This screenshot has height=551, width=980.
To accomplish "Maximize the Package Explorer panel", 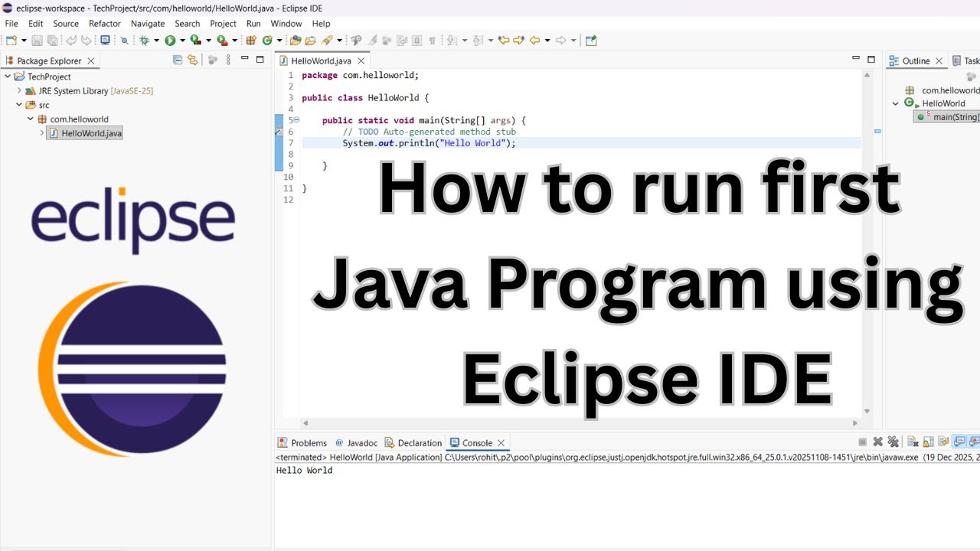I will point(260,59).
